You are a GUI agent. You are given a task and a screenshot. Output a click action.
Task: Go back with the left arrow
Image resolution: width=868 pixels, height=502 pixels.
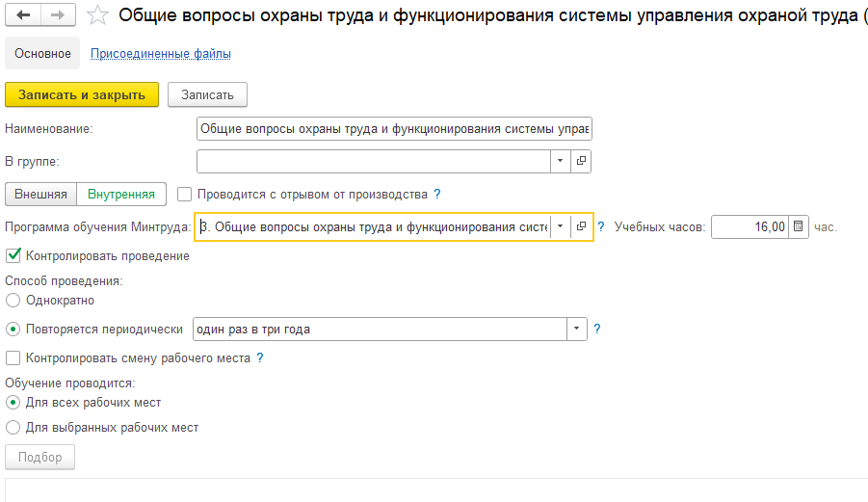coord(23,15)
